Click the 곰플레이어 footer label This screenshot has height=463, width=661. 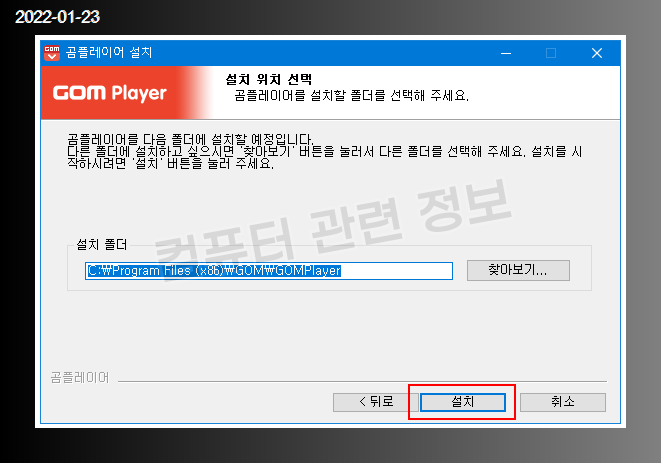click(x=80, y=377)
